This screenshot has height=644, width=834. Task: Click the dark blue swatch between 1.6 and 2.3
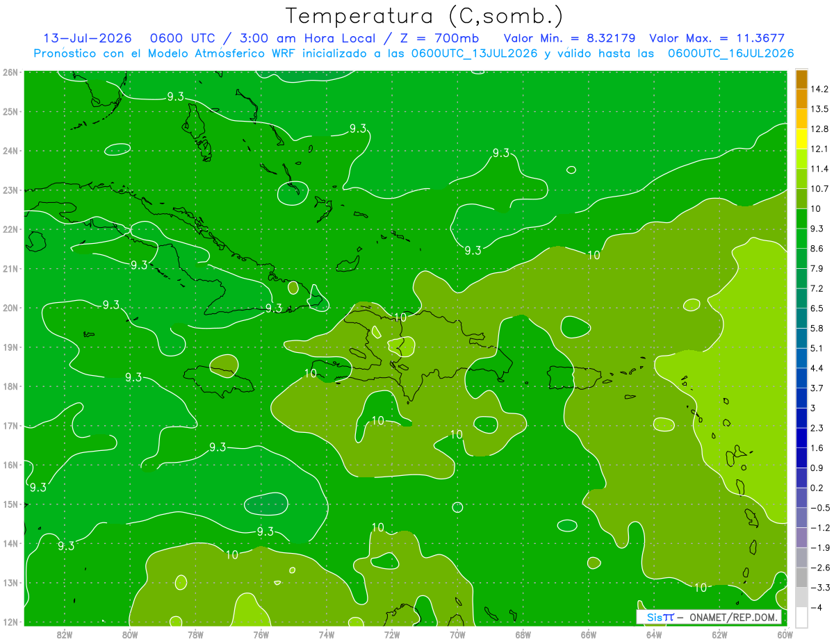[801, 438]
